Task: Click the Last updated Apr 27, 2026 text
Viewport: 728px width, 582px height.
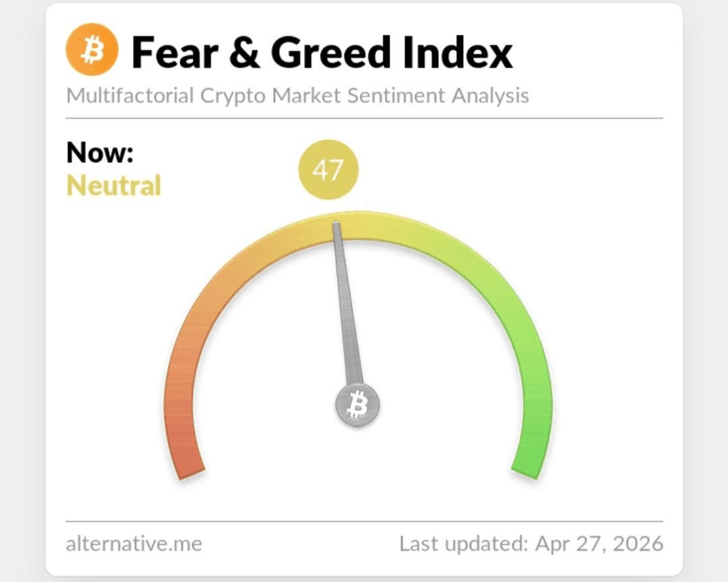Action: (x=531, y=543)
